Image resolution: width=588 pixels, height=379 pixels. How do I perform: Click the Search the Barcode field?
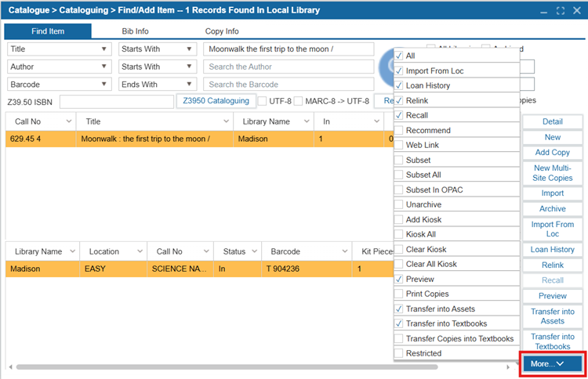tap(289, 85)
